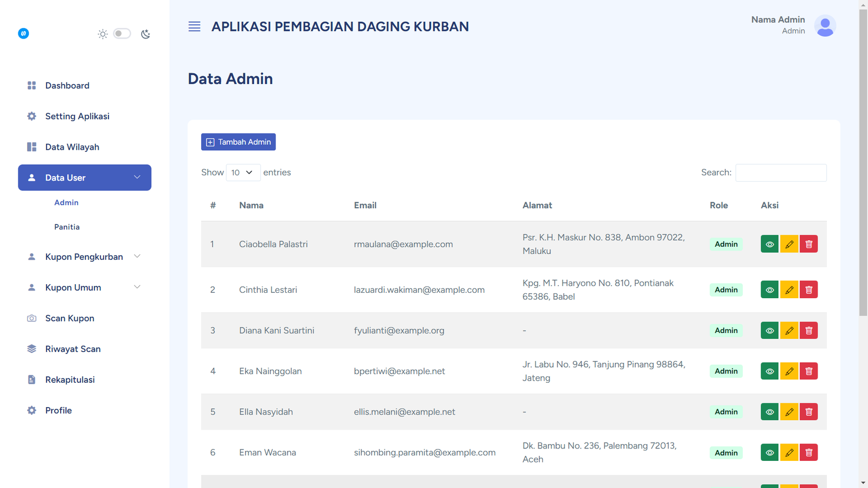Open Dashboard from the sidebar
The height and width of the screenshot is (488, 868).
[x=67, y=86]
